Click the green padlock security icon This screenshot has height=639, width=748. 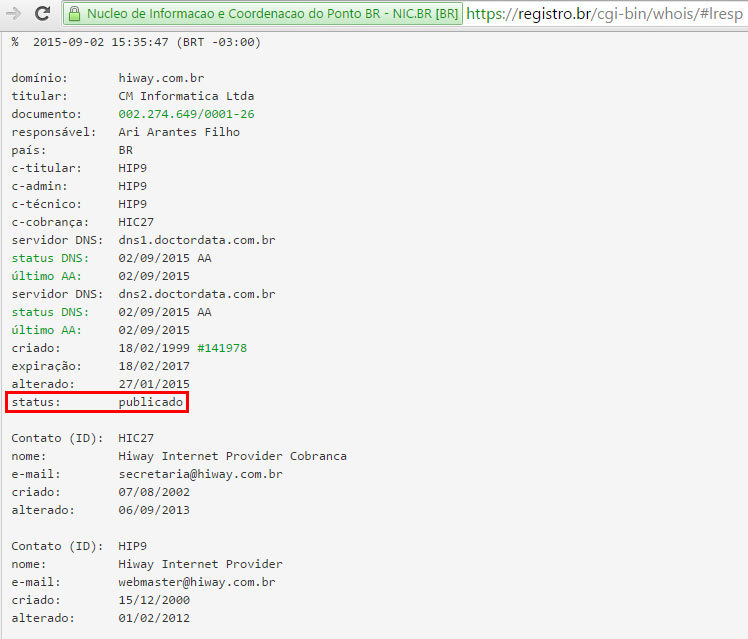74,13
